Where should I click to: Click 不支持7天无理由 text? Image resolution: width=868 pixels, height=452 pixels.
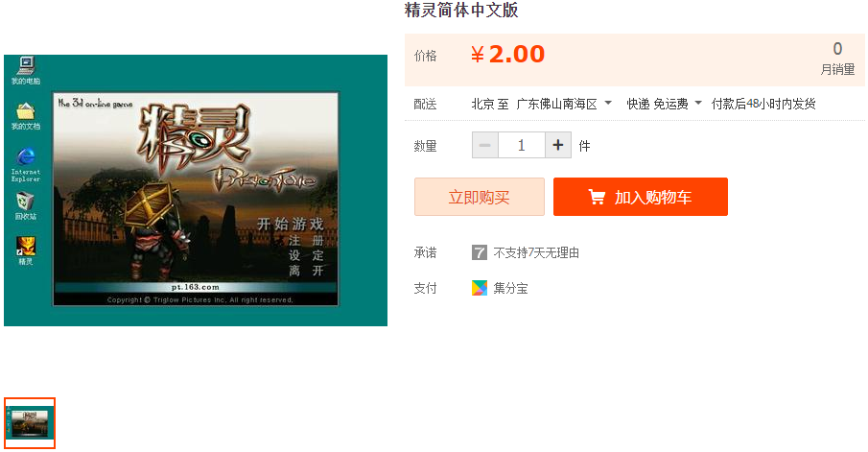(536, 252)
